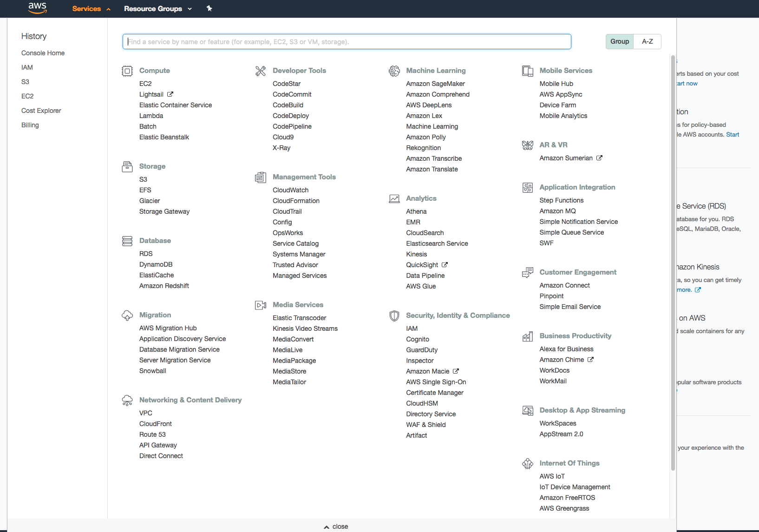Switch service view to Group
Screen dimensions: 759x532
pyautogui.click(x=620, y=41)
